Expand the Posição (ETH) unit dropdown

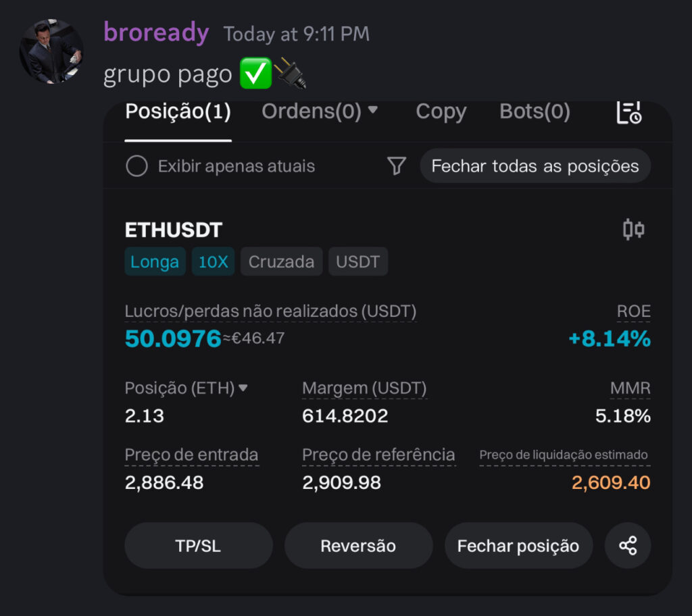point(243,388)
